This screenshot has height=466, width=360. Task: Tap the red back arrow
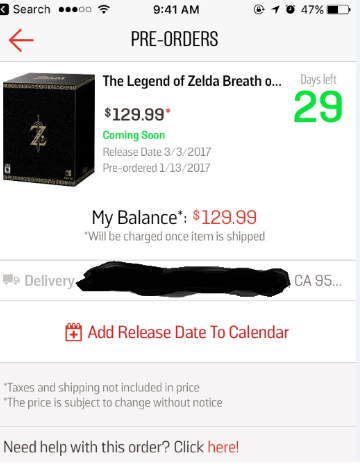21,40
